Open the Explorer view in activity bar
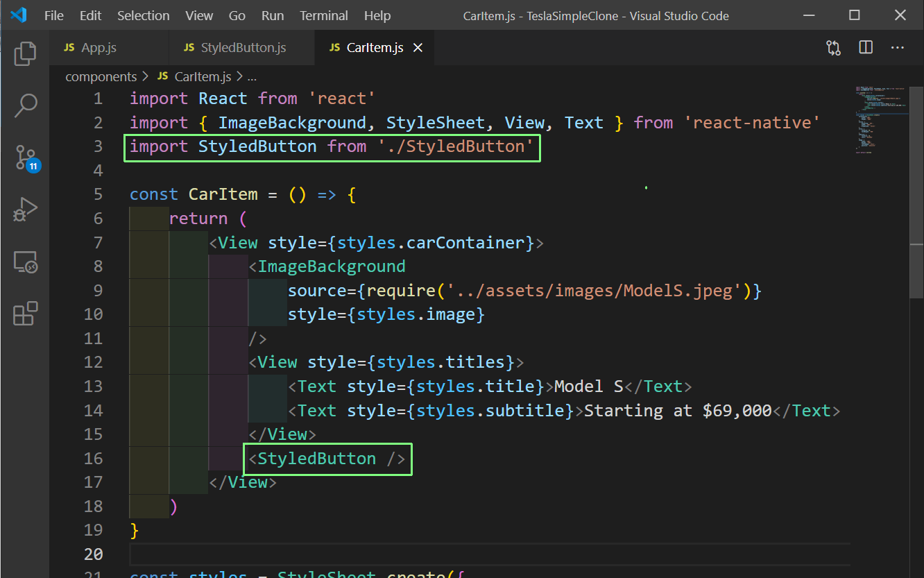The width and height of the screenshot is (924, 578). pyautogui.click(x=25, y=54)
